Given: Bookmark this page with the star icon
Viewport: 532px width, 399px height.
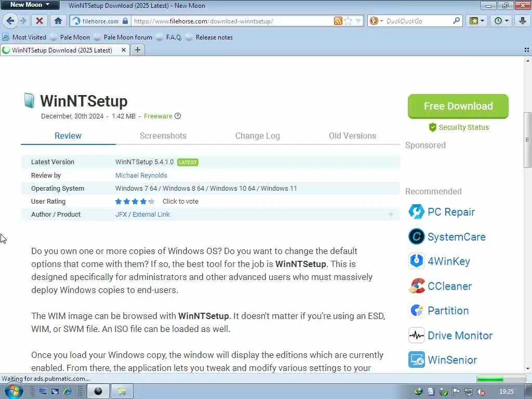Looking at the screenshot, I should pos(348,21).
